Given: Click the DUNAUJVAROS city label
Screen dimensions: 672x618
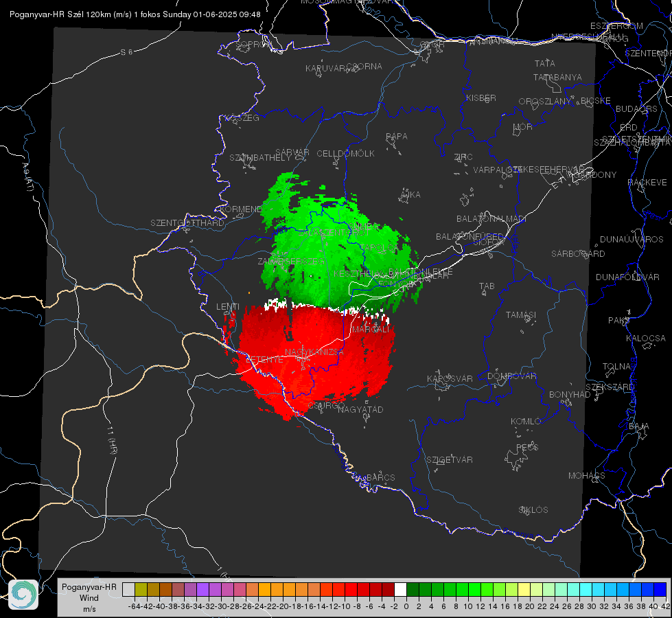Looking at the screenshot, I should pos(632,240).
